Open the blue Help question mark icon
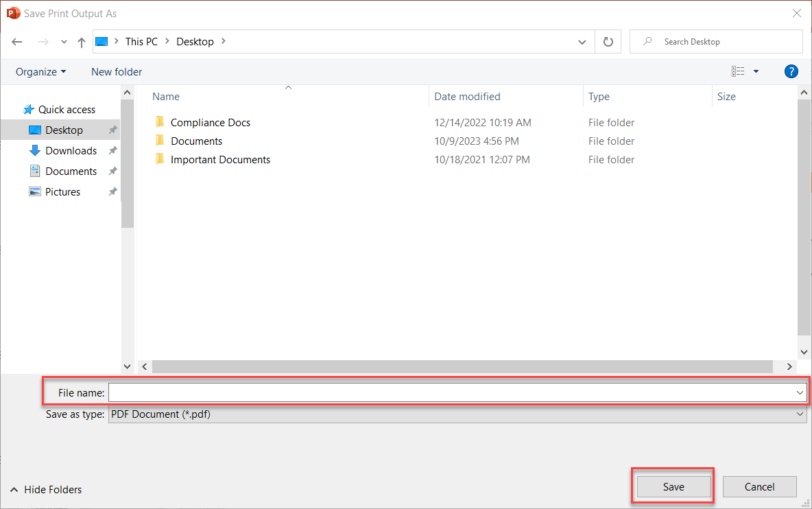 click(791, 71)
